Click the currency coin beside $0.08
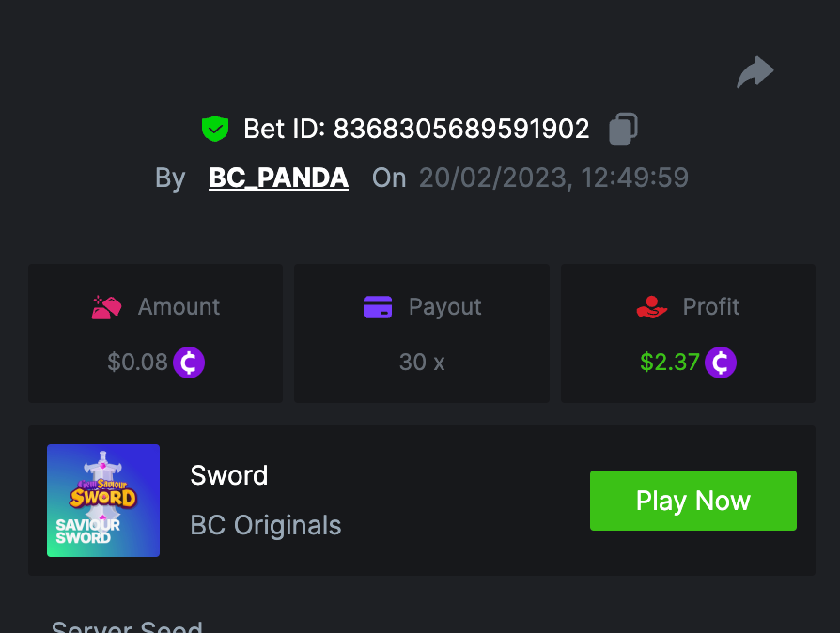840x633 pixels. coord(189,362)
